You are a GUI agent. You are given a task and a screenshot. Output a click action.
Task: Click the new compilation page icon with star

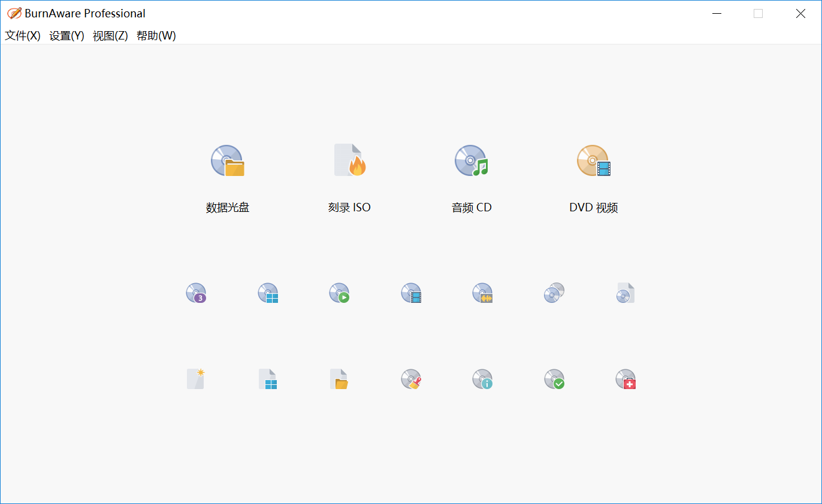tap(196, 379)
